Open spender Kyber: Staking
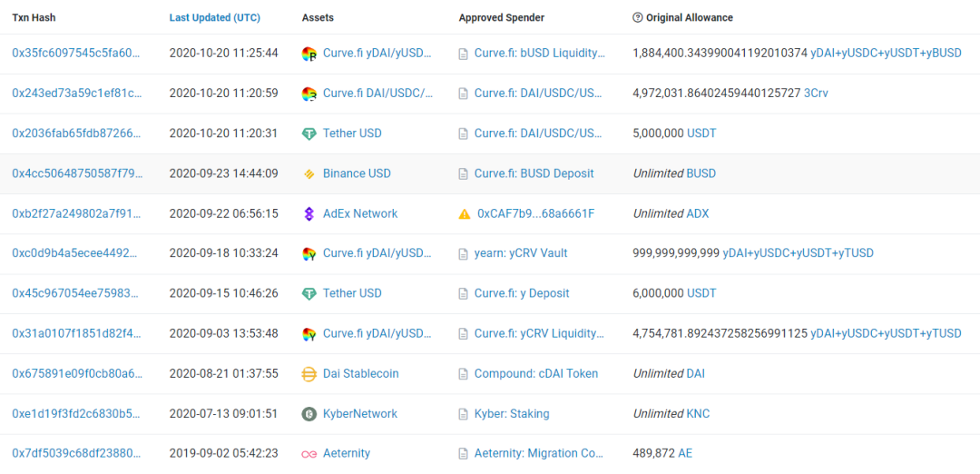The height and width of the screenshot is (474, 980). [x=512, y=413]
